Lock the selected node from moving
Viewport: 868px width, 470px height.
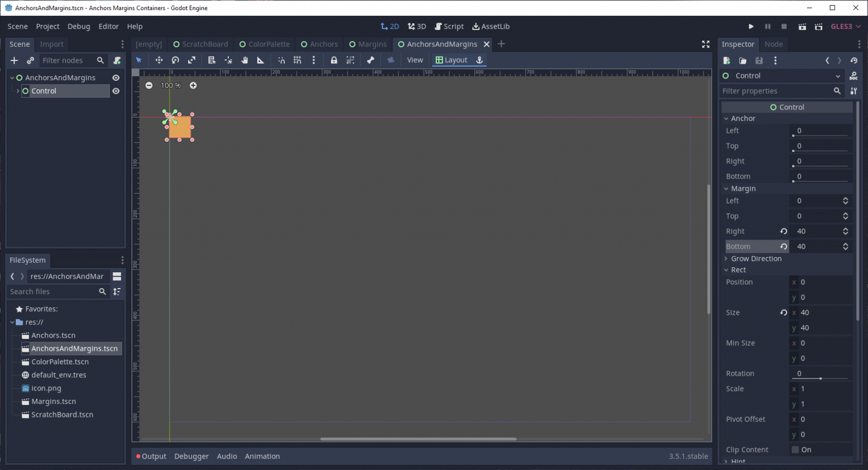335,60
